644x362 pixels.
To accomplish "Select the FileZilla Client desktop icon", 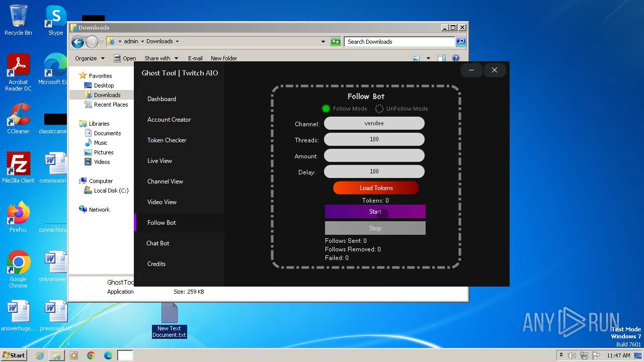I will (x=18, y=168).
